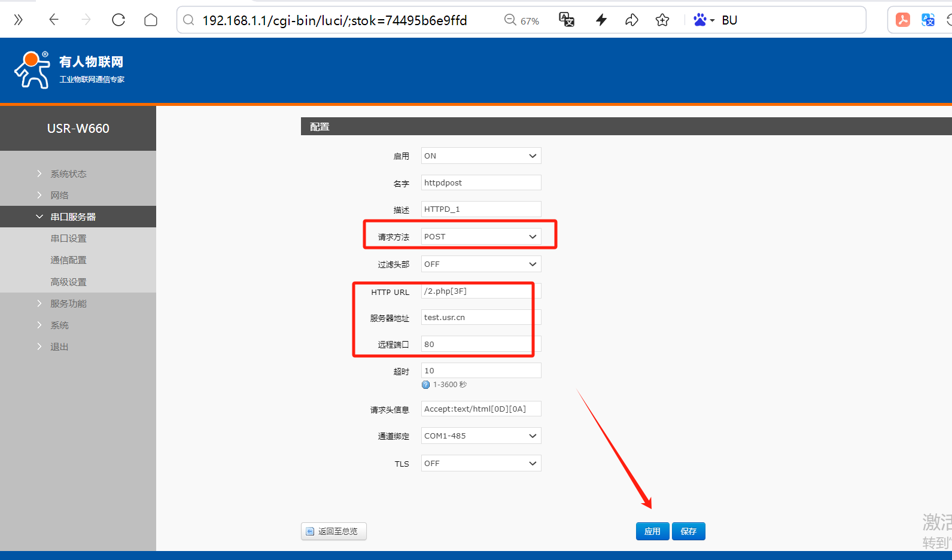Click the 保存 save button
This screenshot has width=952, height=560.
pyautogui.click(x=688, y=531)
